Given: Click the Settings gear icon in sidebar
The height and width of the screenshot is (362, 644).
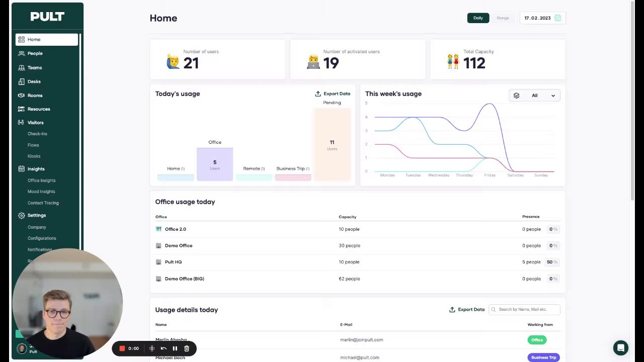Looking at the screenshot, I should (x=21, y=215).
